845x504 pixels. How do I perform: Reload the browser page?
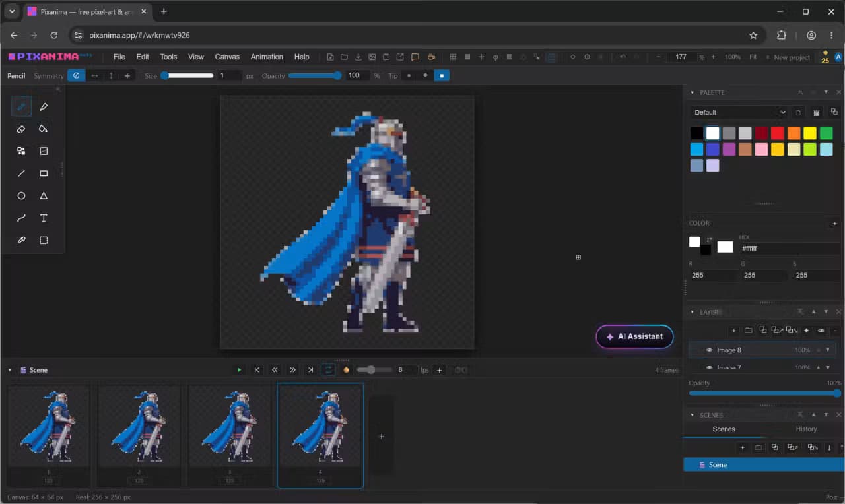(x=54, y=35)
